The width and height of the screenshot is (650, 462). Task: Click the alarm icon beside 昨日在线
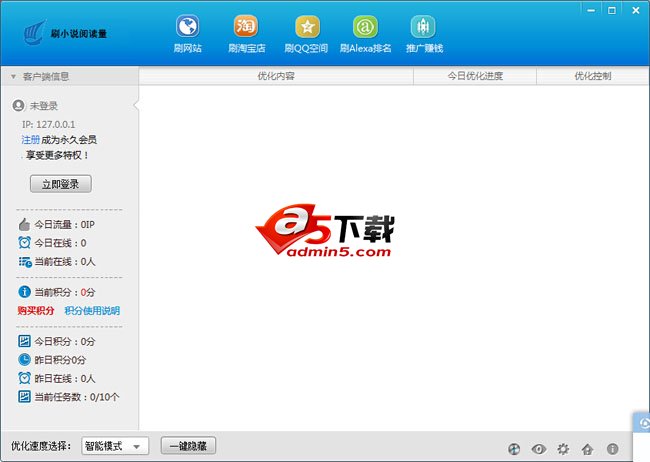point(24,378)
